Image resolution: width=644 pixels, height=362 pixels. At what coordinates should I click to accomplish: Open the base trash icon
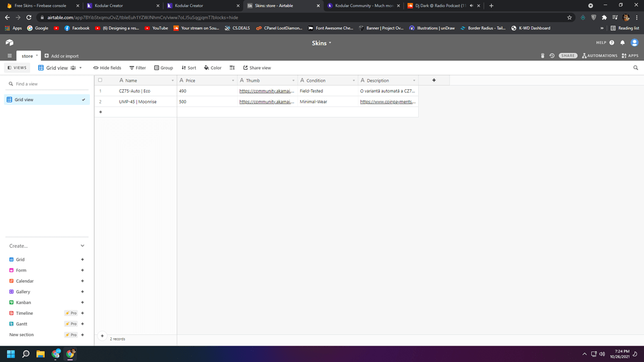pos(542,56)
